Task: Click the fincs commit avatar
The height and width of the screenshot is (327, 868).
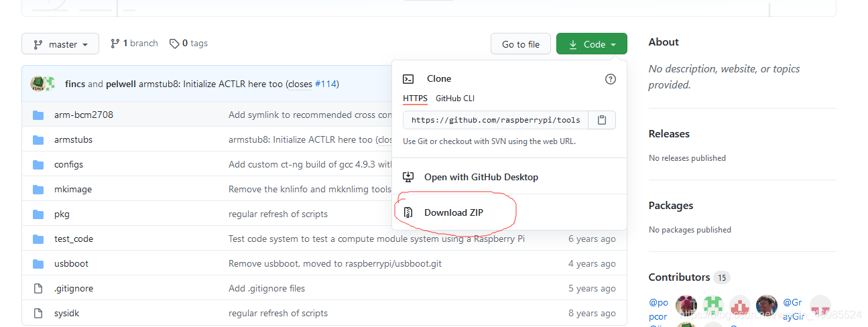Action: (38, 84)
